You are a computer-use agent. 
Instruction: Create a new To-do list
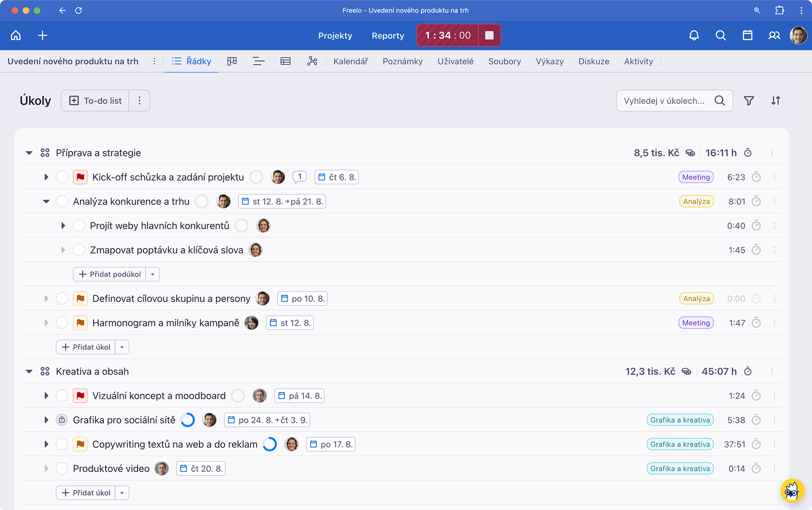(x=95, y=100)
